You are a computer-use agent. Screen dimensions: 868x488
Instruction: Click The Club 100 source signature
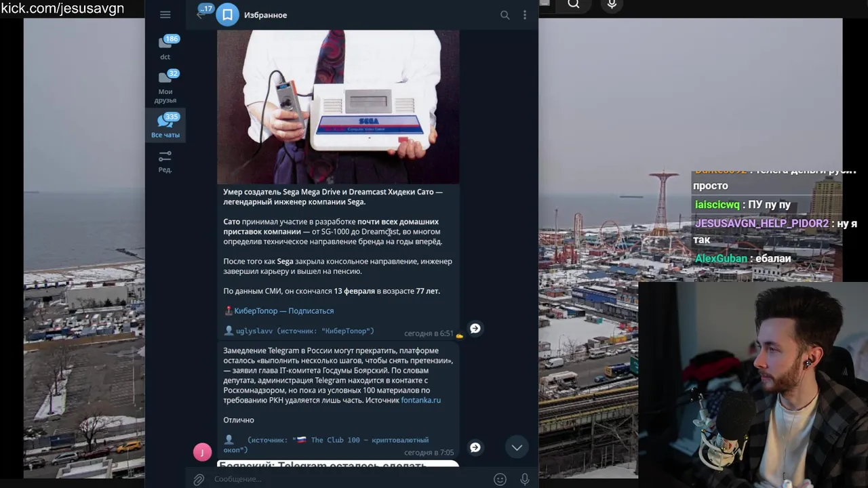pos(326,445)
